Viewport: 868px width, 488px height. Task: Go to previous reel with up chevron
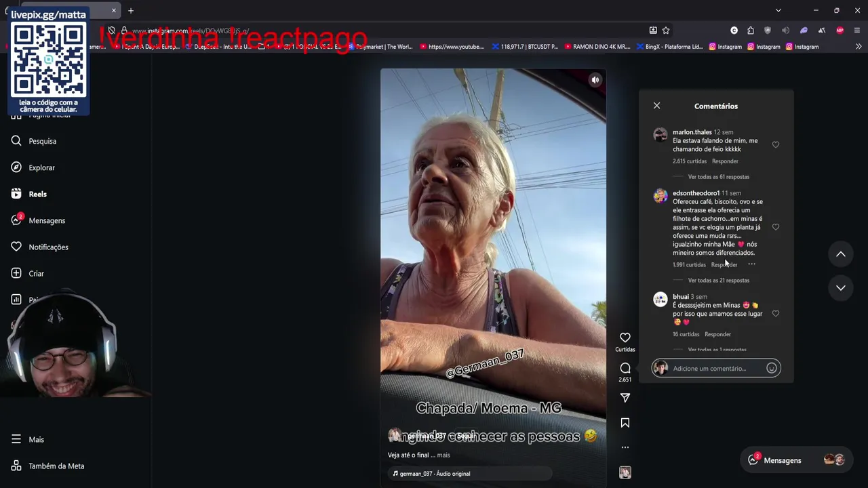tap(841, 254)
